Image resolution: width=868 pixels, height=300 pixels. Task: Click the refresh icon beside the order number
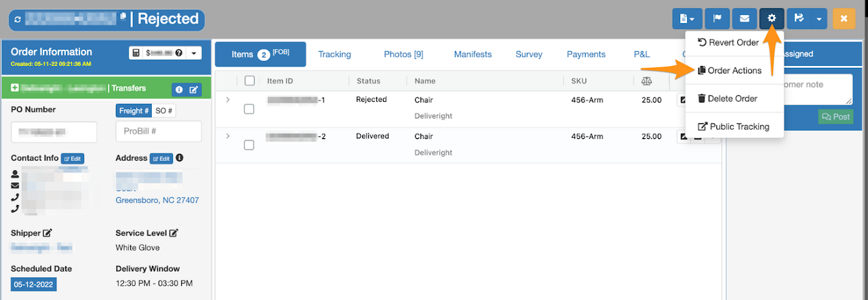pyautogui.click(x=18, y=20)
